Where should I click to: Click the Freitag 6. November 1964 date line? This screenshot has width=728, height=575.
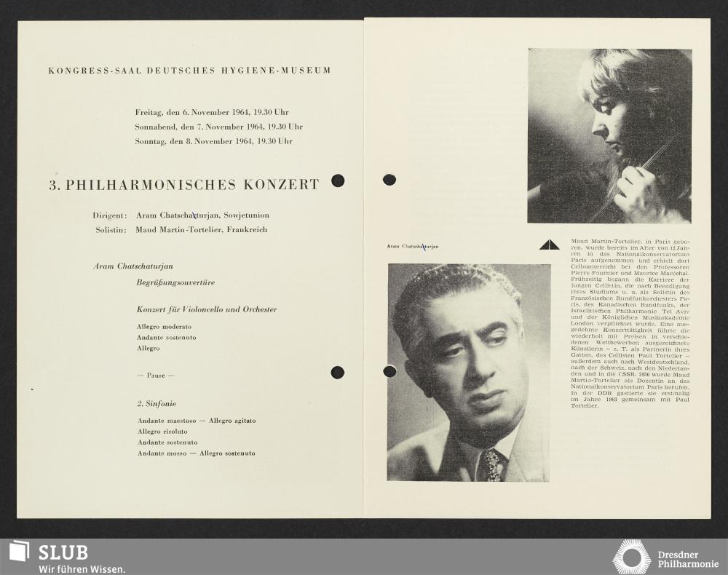click(x=212, y=112)
